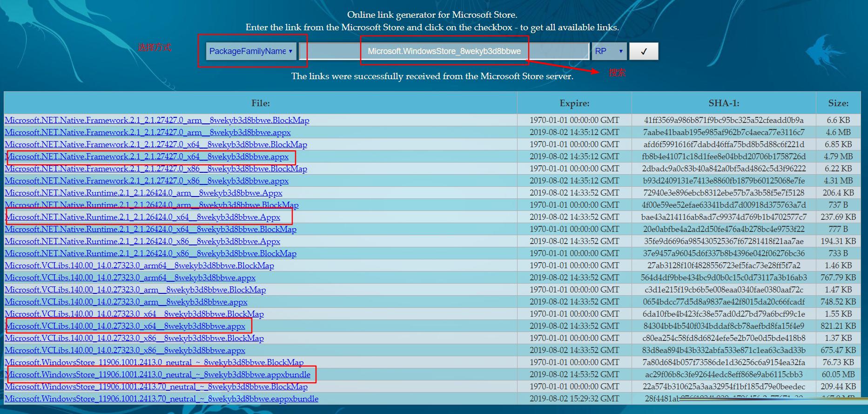Viewport: 868px width, 414px height.
Task: Click the 767.79 KB size cell
Action: tap(838, 278)
